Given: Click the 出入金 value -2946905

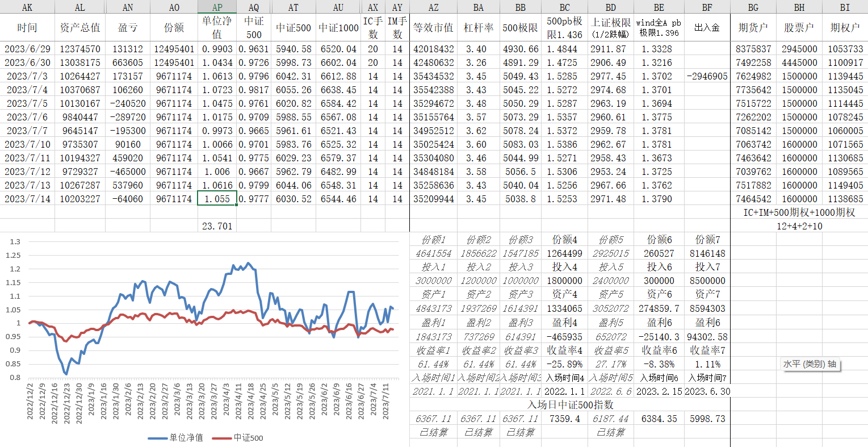Looking at the screenshot, I should (707, 76).
